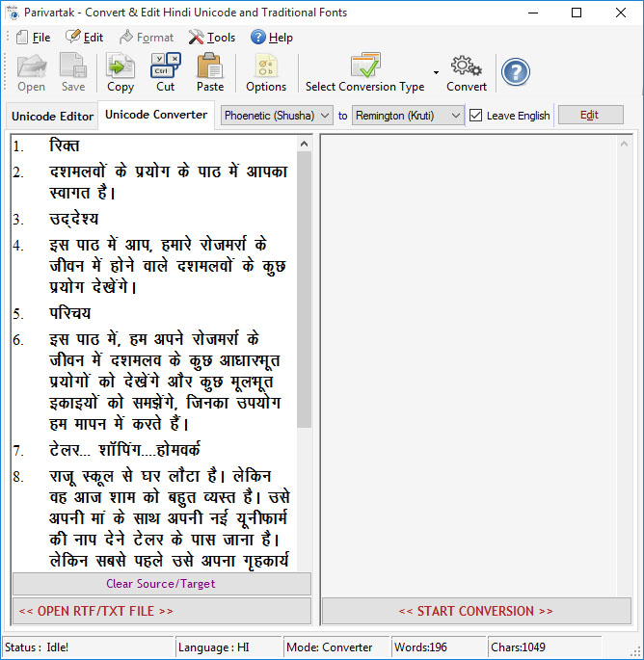Image resolution: width=644 pixels, height=660 pixels.
Task: Open the Format menu
Action: pos(147,38)
